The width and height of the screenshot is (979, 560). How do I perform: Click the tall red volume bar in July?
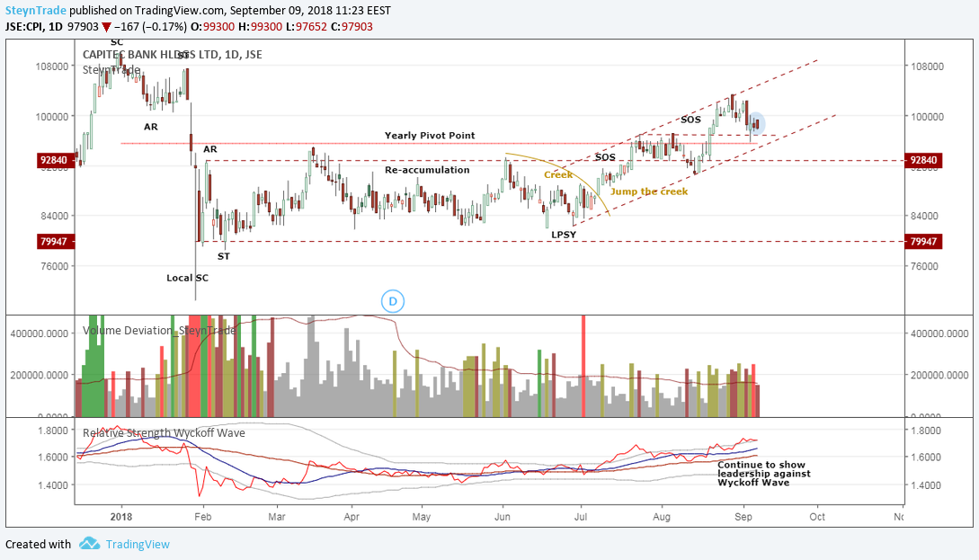tap(583, 366)
